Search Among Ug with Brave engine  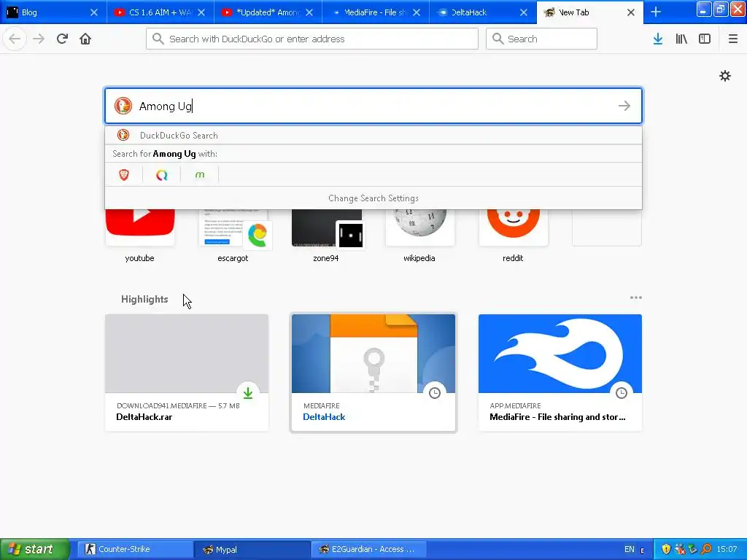(124, 175)
